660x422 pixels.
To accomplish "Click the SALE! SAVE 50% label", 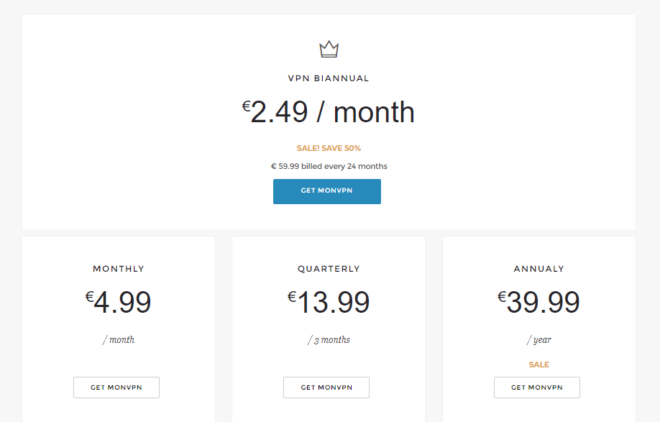I will [x=329, y=148].
